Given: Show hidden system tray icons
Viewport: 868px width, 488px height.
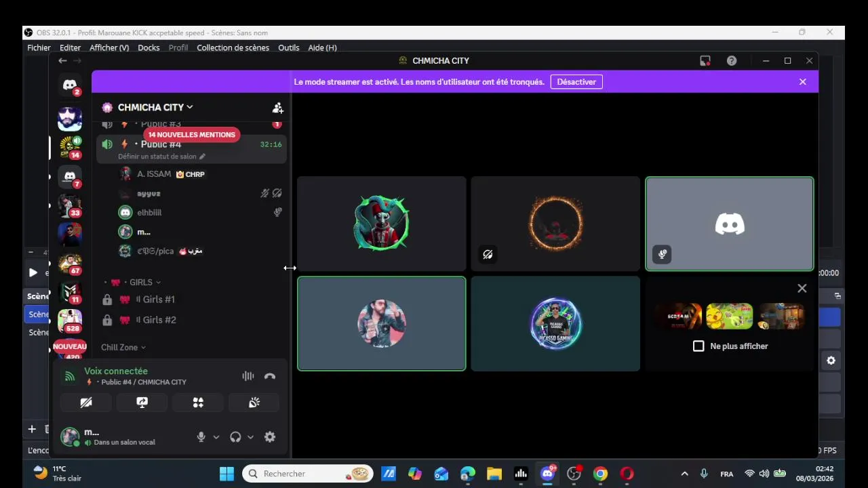Looking at the screenshot, I should [x=684, y=474].
